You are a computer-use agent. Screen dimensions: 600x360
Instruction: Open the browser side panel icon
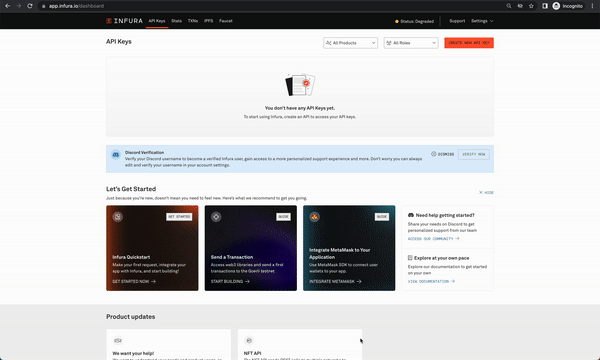click(x=545, y=6)
